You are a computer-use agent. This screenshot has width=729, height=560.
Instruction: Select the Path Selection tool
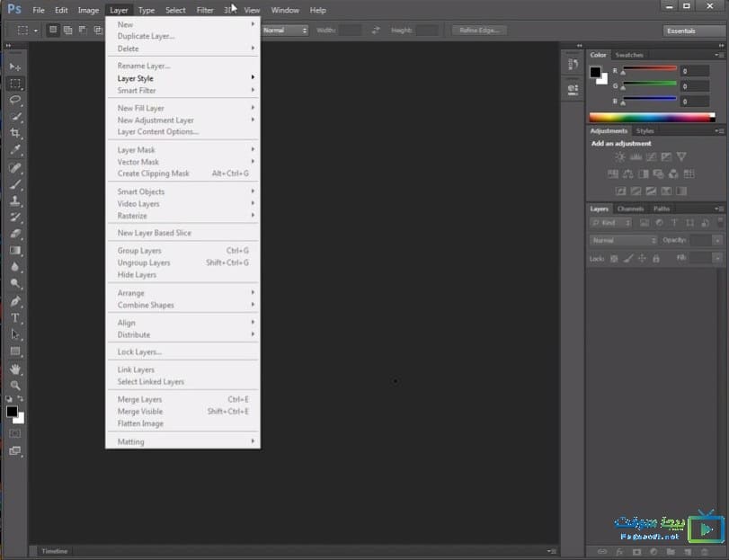pyautogui.click(x=15, y=334)
